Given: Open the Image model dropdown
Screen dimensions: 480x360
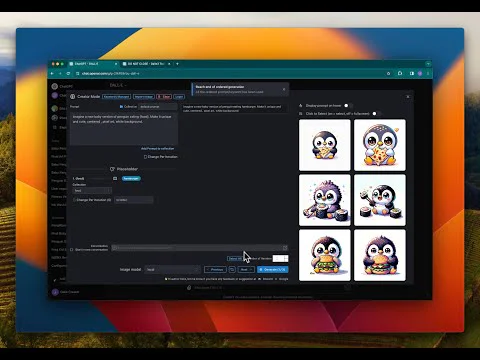Looking at the screenshot, I should 172,269.
